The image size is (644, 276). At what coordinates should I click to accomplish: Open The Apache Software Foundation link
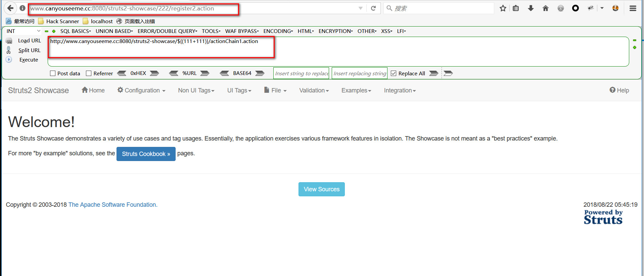point(113,205)
